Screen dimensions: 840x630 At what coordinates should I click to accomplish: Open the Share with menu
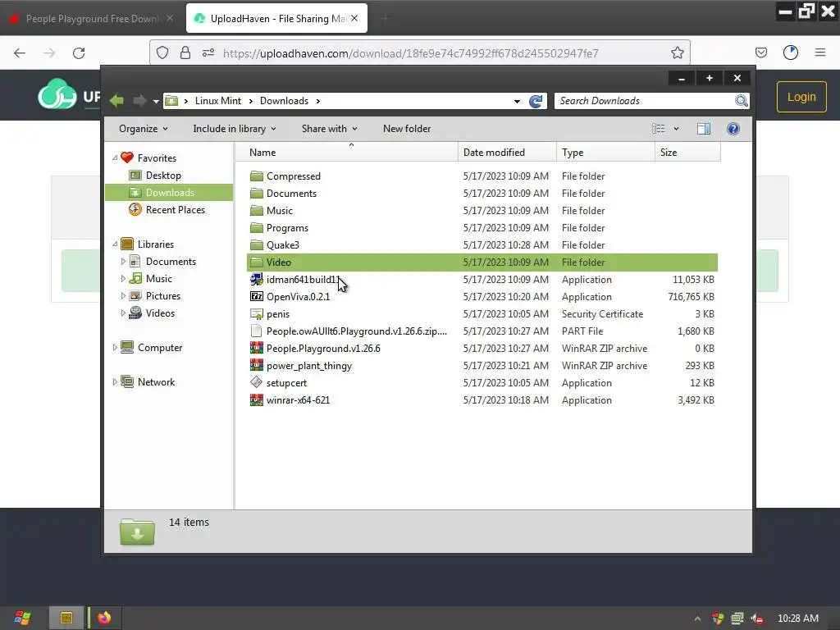point(329,129)
